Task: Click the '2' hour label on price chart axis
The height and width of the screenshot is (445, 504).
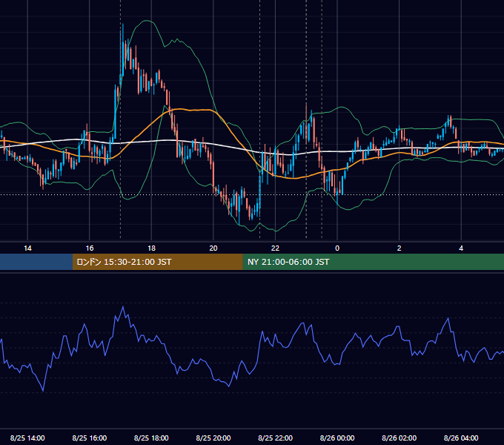Action: 399,248
